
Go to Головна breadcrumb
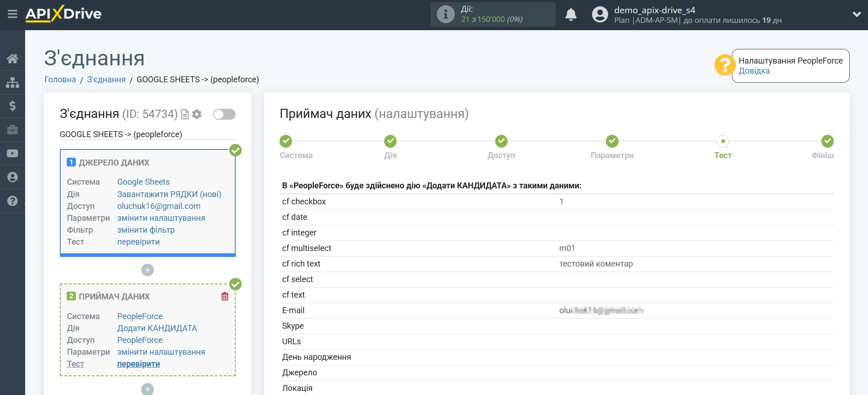coord(60,80)
